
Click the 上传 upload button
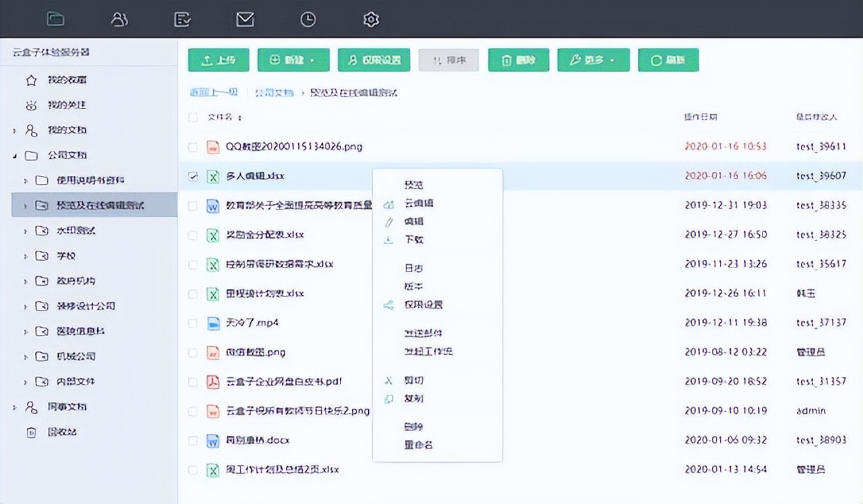click(218, 60)
